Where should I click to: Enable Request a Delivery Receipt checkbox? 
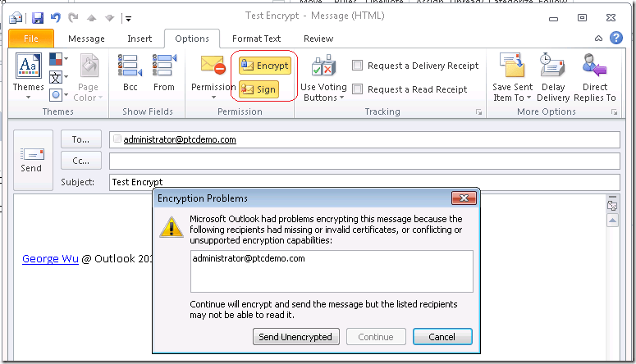(357, 66)
